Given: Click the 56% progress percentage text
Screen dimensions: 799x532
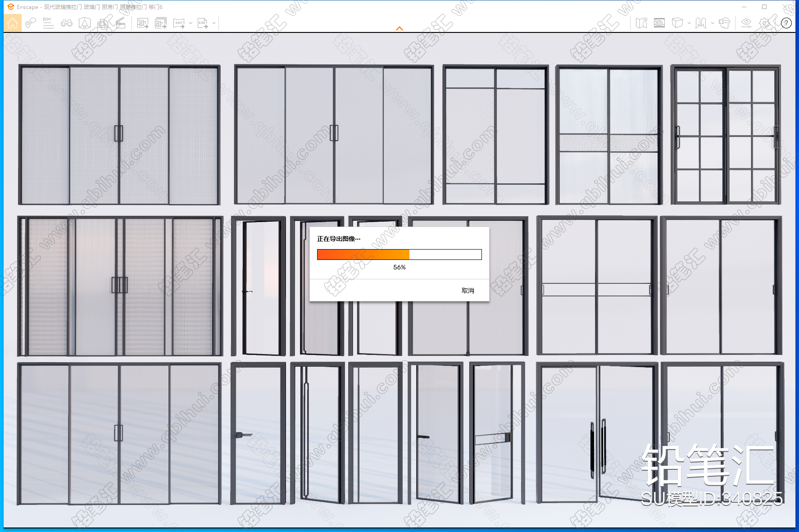Looking at the screenshot, I should click(x=399, y=267).
